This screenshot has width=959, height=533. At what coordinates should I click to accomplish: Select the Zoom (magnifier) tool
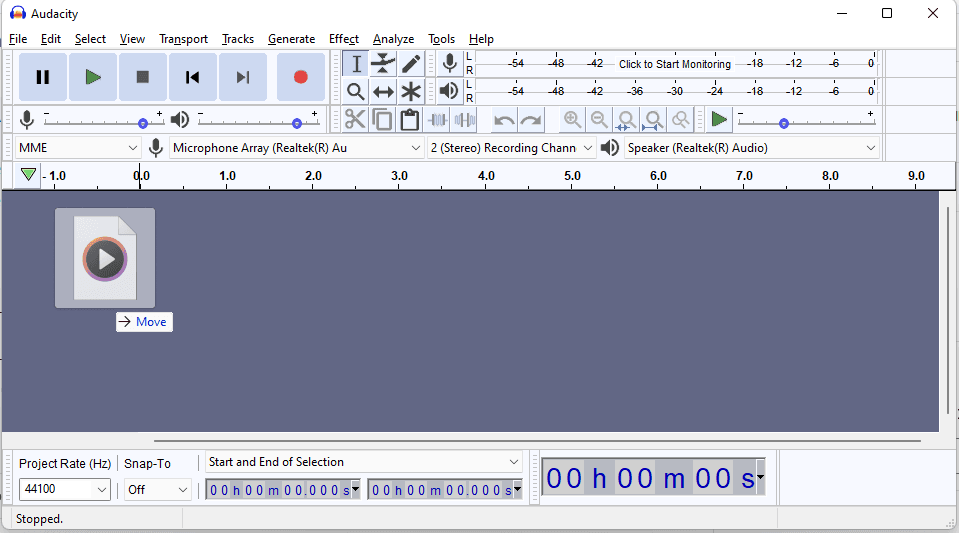[x=355, y=92]
